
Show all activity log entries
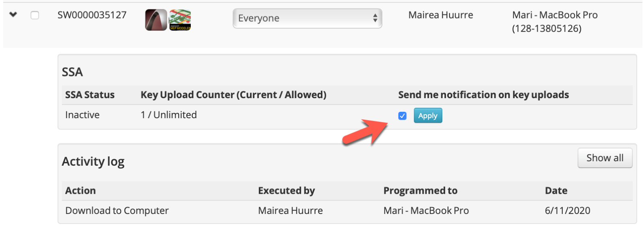(x=605, y=158)
